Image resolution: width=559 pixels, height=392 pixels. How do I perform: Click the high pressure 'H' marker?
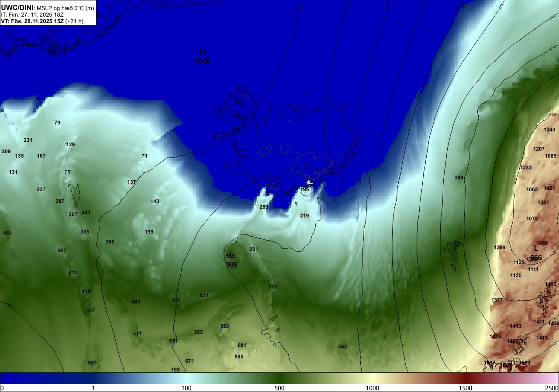click(x=202, y=52)
